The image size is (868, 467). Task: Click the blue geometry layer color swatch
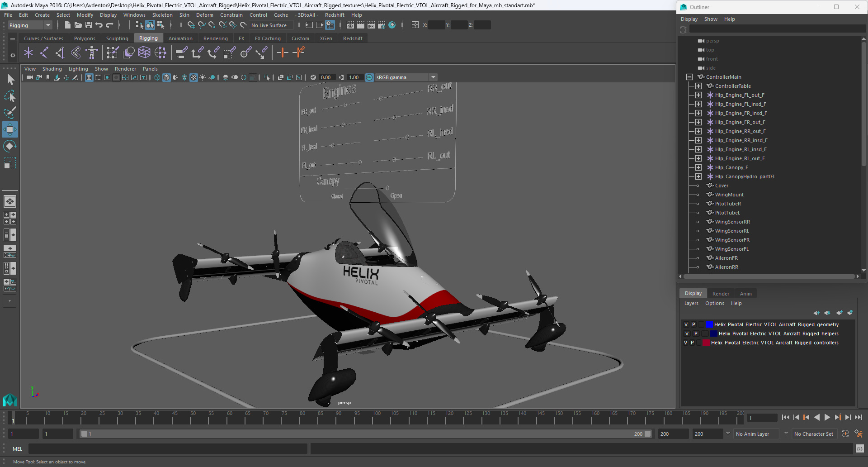709,324
